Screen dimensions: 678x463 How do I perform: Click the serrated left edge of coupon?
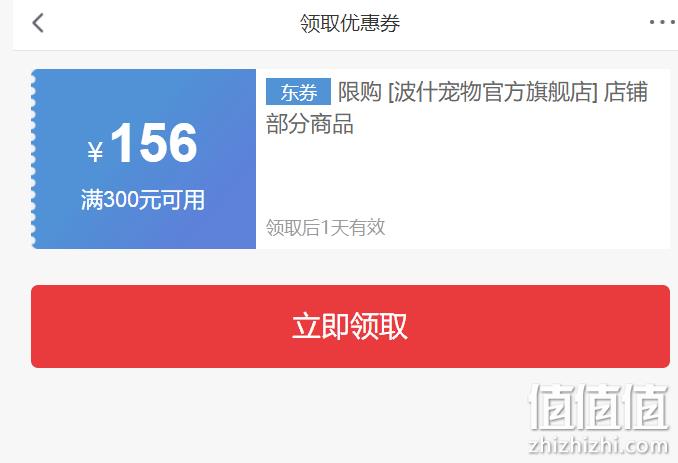coord(34,159)
